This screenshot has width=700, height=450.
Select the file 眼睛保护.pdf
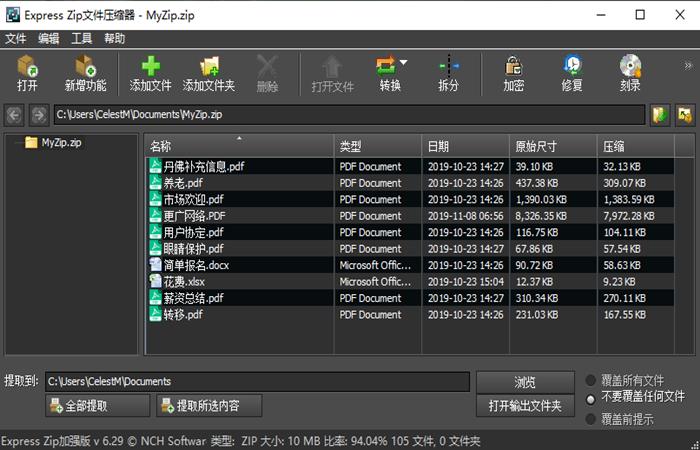tap(193, 249)
